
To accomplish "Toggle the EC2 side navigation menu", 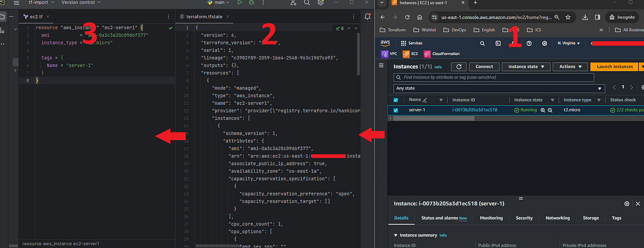I will [x=381, y=66].
